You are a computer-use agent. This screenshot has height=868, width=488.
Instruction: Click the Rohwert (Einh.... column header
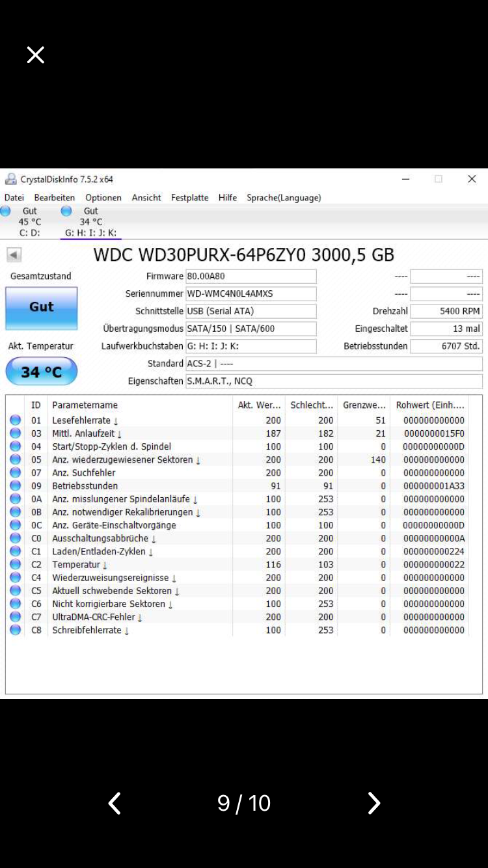[x=430, y=405]
